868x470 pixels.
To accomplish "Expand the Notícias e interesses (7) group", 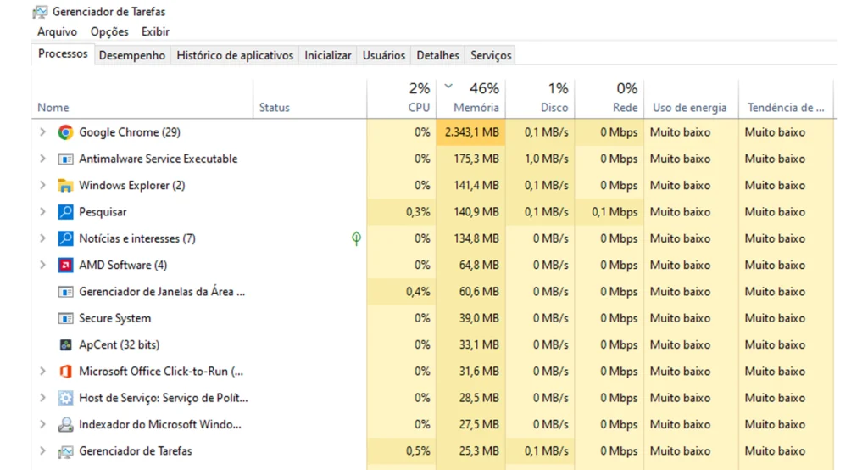I will pos(42,238).
